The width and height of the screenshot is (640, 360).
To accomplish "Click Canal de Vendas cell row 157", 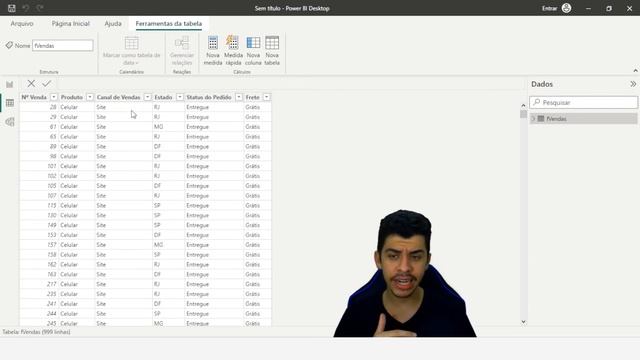I will (124, 245).
